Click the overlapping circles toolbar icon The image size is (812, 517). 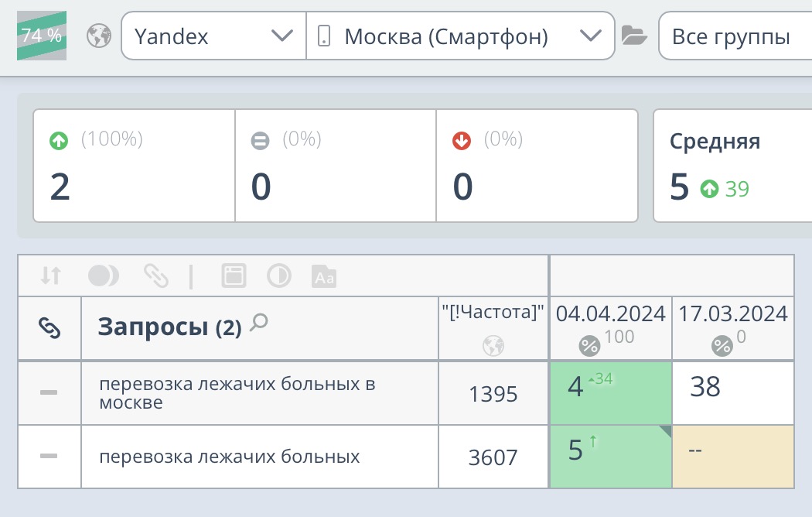click(104, 276)
